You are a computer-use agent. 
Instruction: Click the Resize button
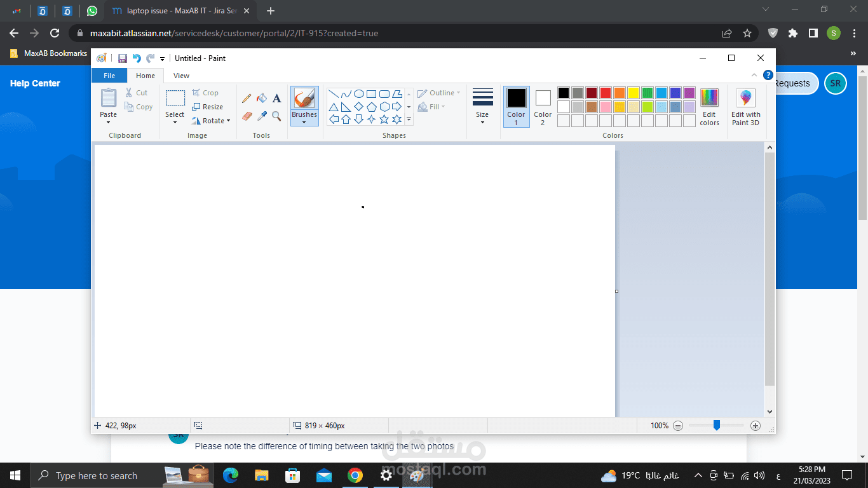(208, 107)
